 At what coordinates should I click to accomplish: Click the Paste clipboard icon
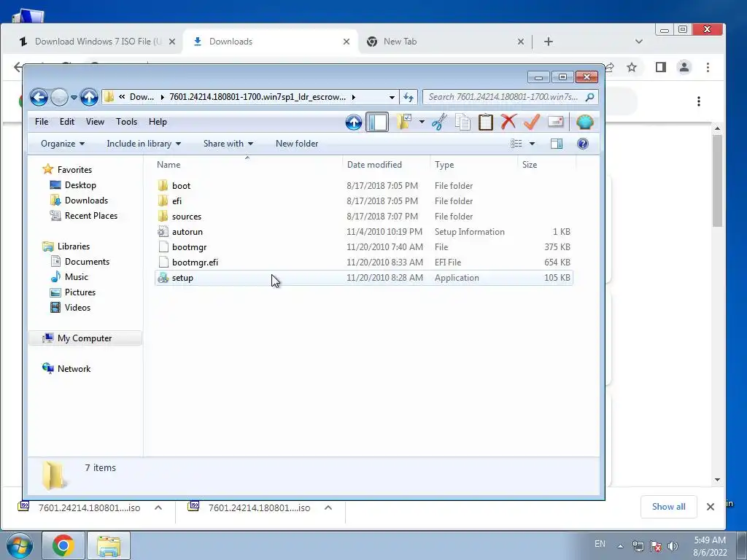[485, 122]
